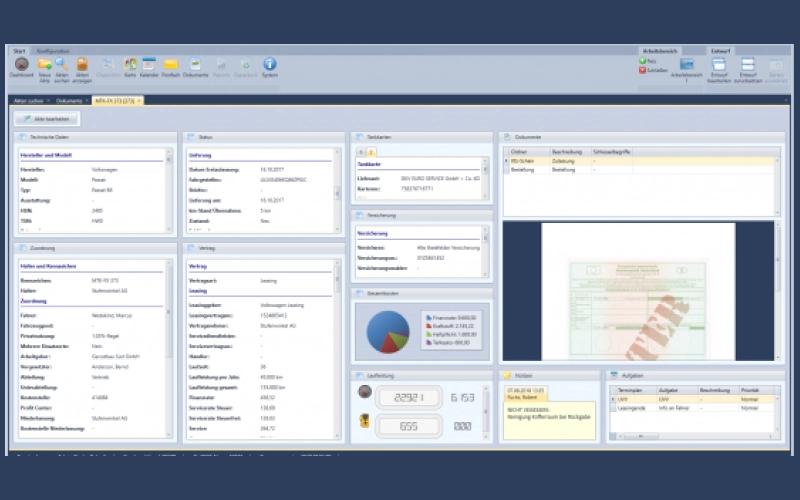The height and width of the screenshot is (500, 800).
Task: Click the odometer gauge icon in Laufleistung
Action: point(365,391)
